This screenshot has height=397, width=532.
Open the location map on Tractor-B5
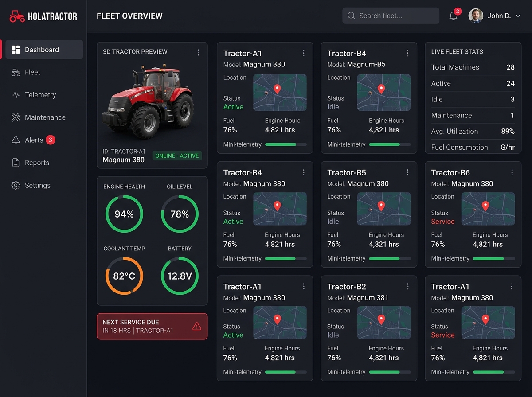click(384, 209)
